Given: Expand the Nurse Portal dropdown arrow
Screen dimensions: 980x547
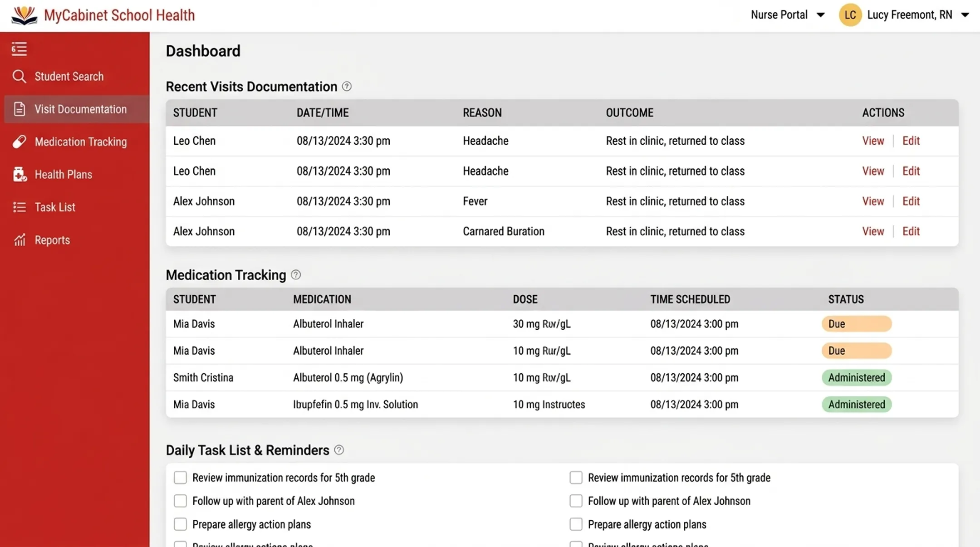Looking at the screenshot, I should (820, 15).
